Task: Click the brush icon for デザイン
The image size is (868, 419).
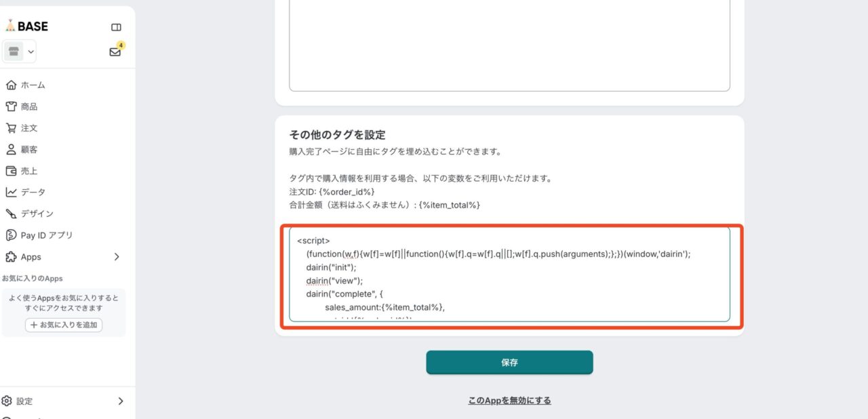Action: (x=11, y=214)
